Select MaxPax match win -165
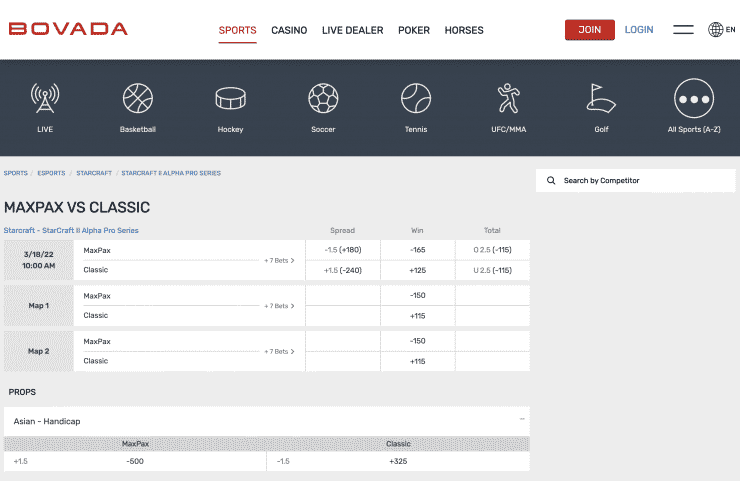Viewport: 740px width, 481px height. (418, 250)
